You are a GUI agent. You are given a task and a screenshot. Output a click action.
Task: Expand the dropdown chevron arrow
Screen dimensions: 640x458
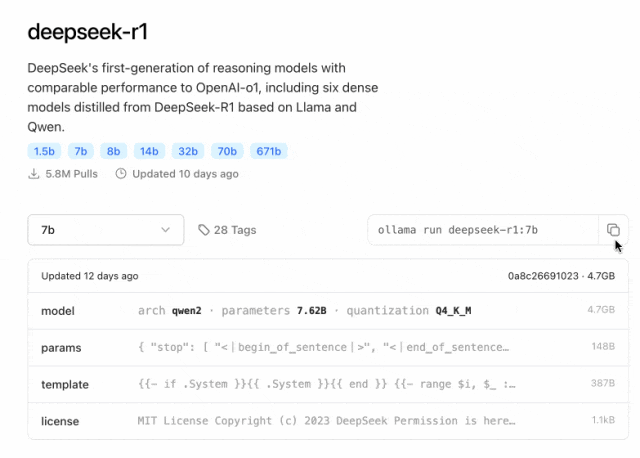(x=165, y=230)
